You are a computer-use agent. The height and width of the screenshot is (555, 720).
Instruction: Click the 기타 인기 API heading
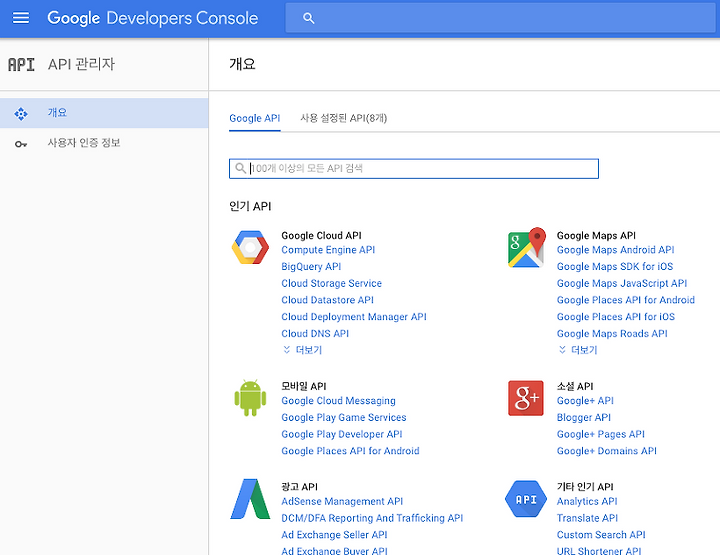[x=585, y=487]
